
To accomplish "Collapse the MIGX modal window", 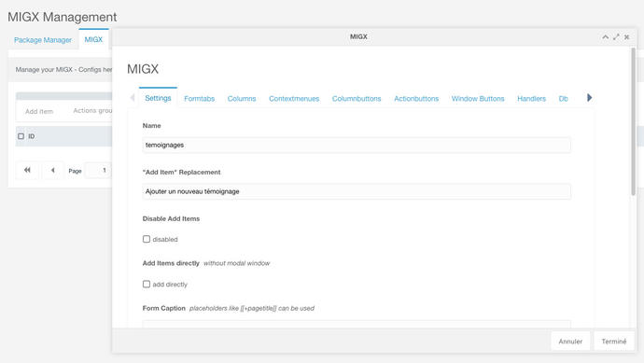I will pos(606,37).
